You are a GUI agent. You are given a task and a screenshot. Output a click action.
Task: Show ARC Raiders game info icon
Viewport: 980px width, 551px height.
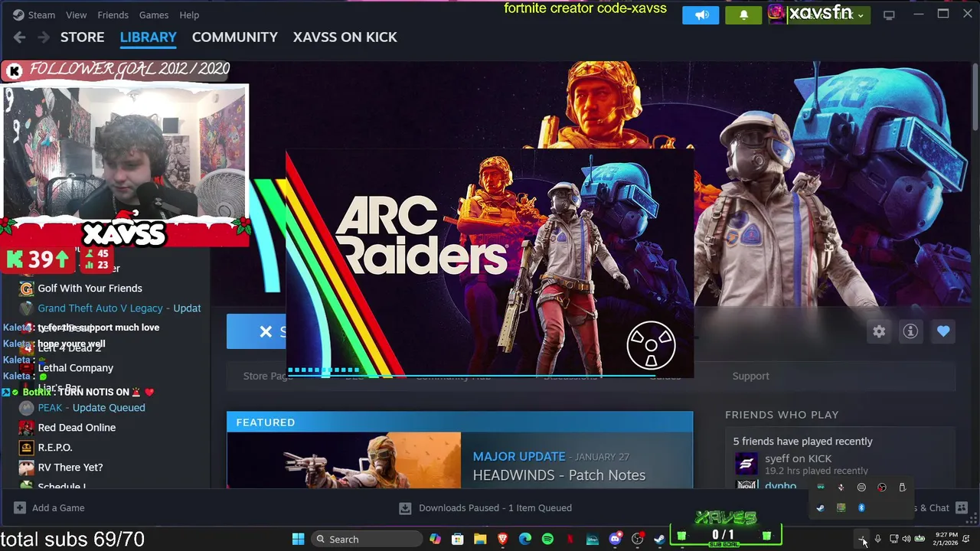point(910,331)
